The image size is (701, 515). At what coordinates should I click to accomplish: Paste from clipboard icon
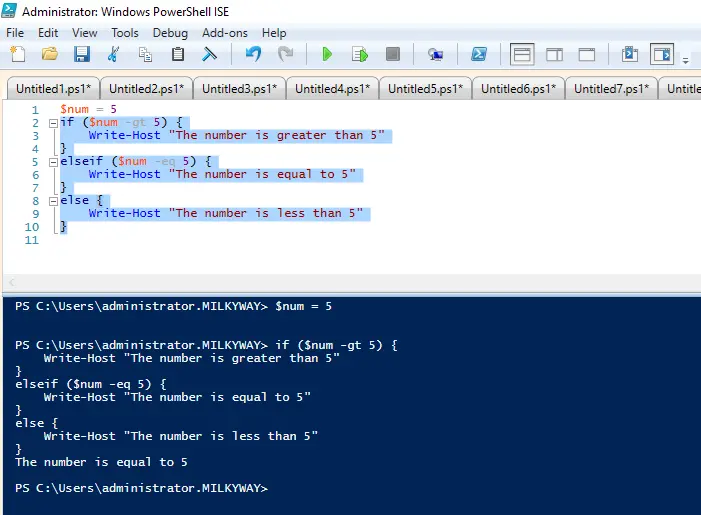(x=178, y=55)
